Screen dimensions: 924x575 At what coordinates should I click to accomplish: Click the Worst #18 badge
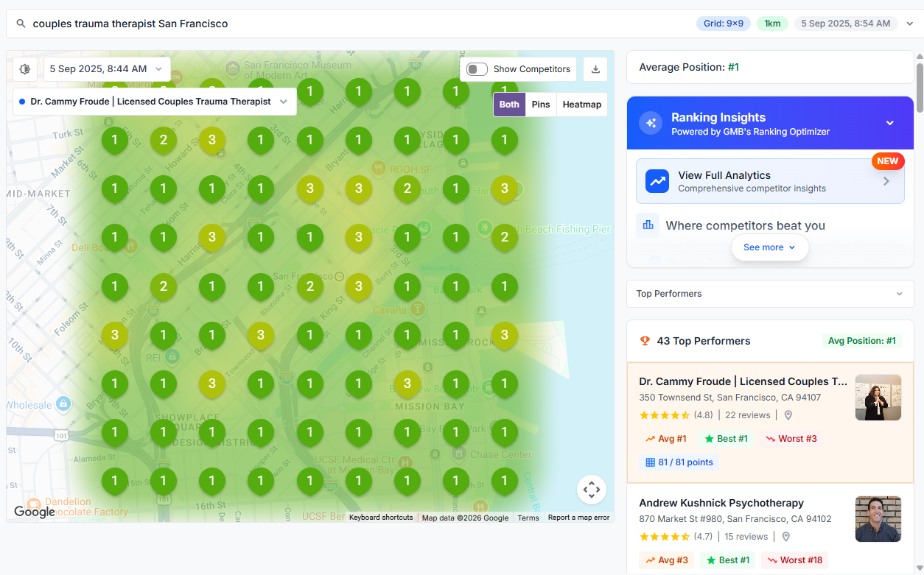tap(794, 560)
